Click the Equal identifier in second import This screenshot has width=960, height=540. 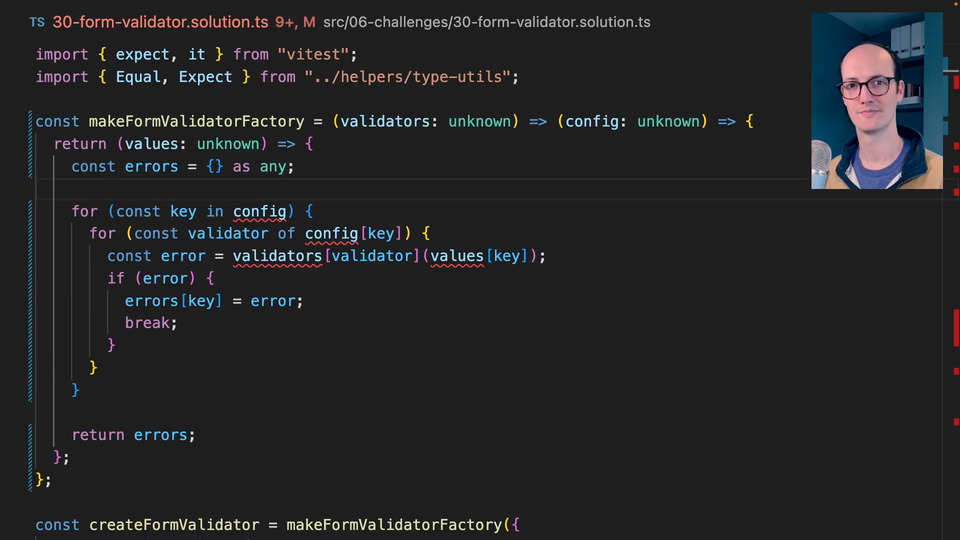pos(138,77)
